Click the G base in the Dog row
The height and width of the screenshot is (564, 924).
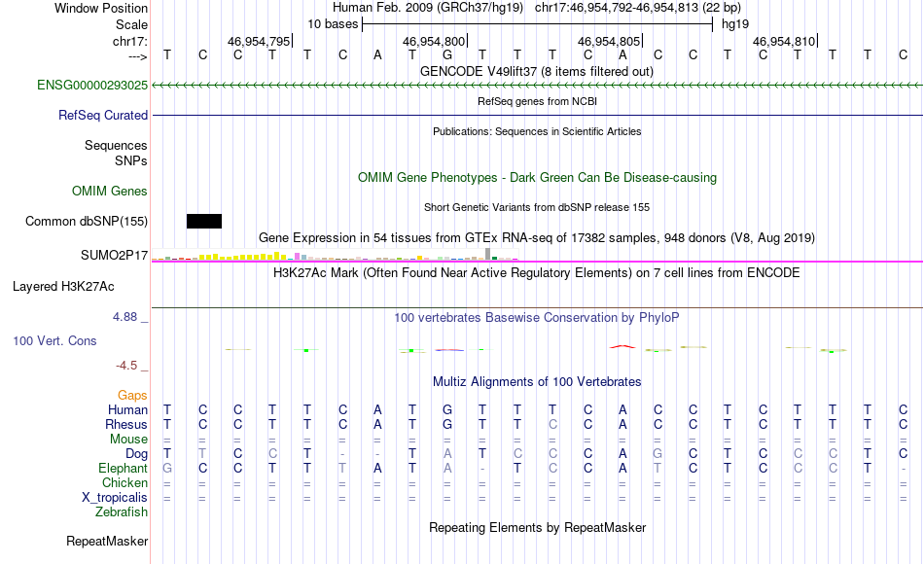coord(657,454)
